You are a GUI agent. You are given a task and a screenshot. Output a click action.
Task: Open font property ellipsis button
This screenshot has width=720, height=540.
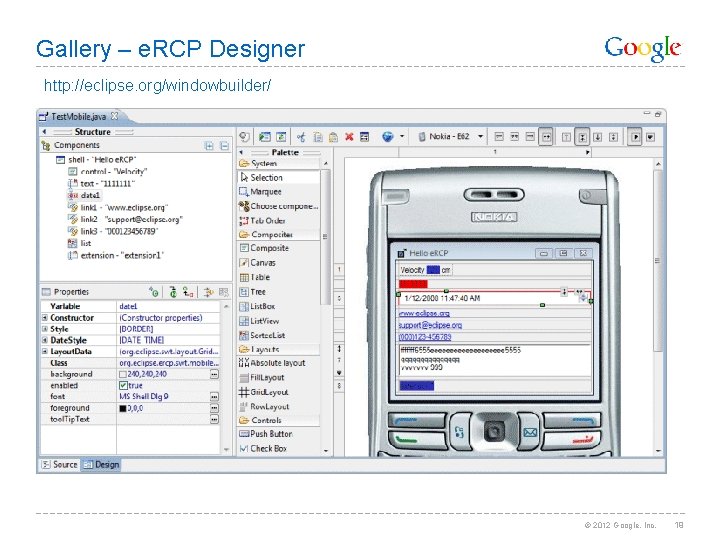click(x=214, y=396)
